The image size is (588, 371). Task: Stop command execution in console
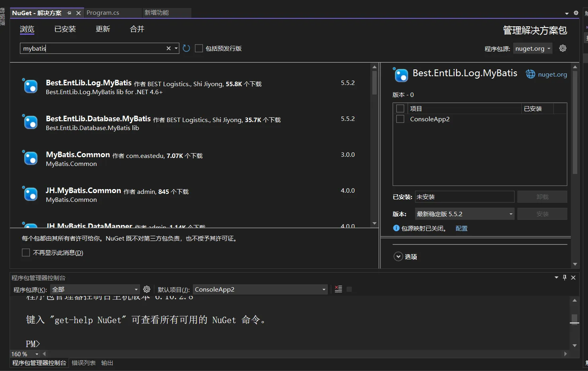[349, 289]
